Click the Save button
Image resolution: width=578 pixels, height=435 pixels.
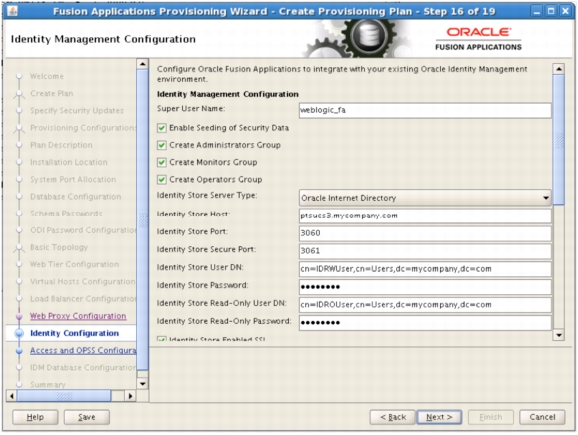coord(87,417)
